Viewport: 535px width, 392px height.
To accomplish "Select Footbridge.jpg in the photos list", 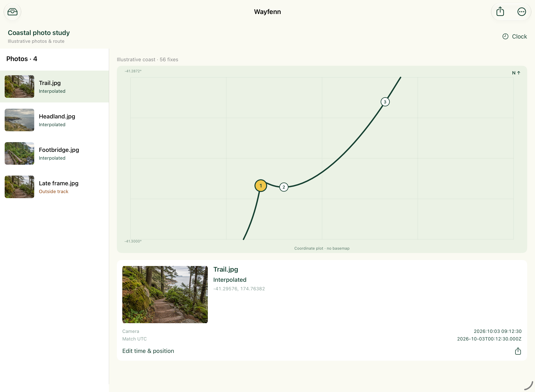I will pos(54,154).
